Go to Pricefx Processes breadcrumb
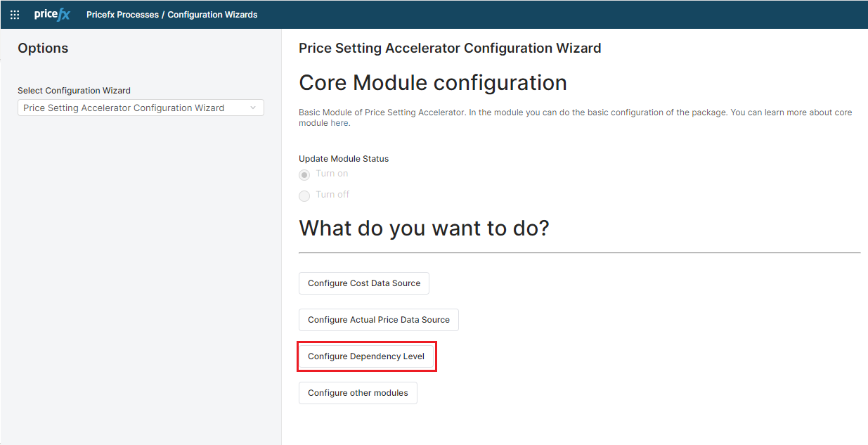This screenshot has height=445, width=868. (x=122, y=15)
